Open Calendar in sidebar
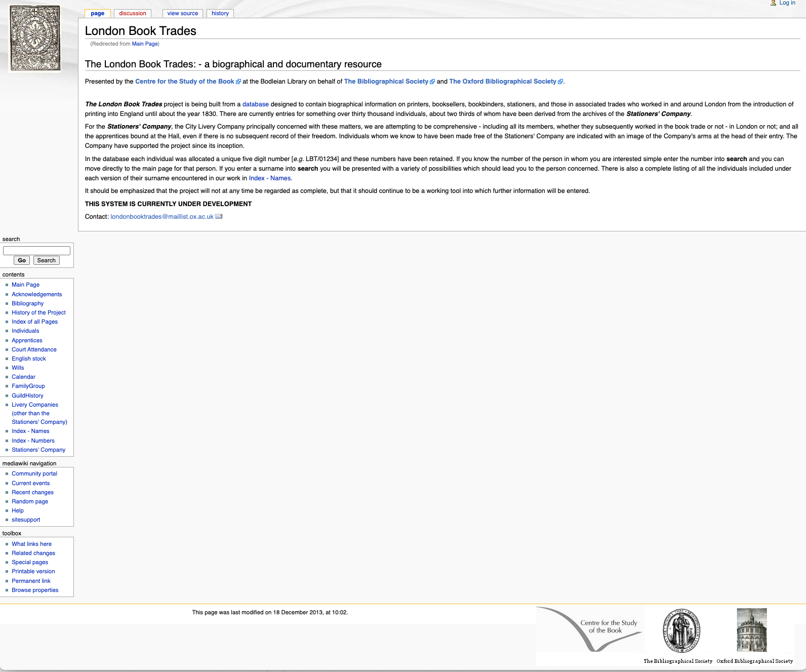 click(23, 377)
